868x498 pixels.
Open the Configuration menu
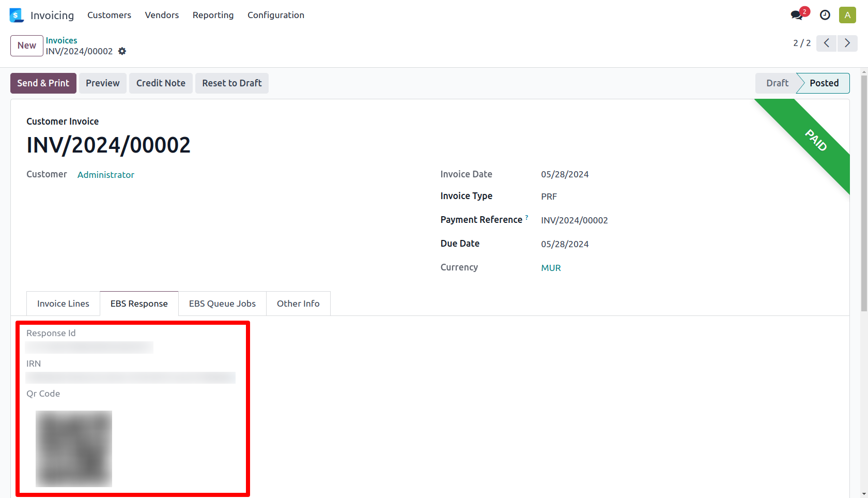[276, 15]
